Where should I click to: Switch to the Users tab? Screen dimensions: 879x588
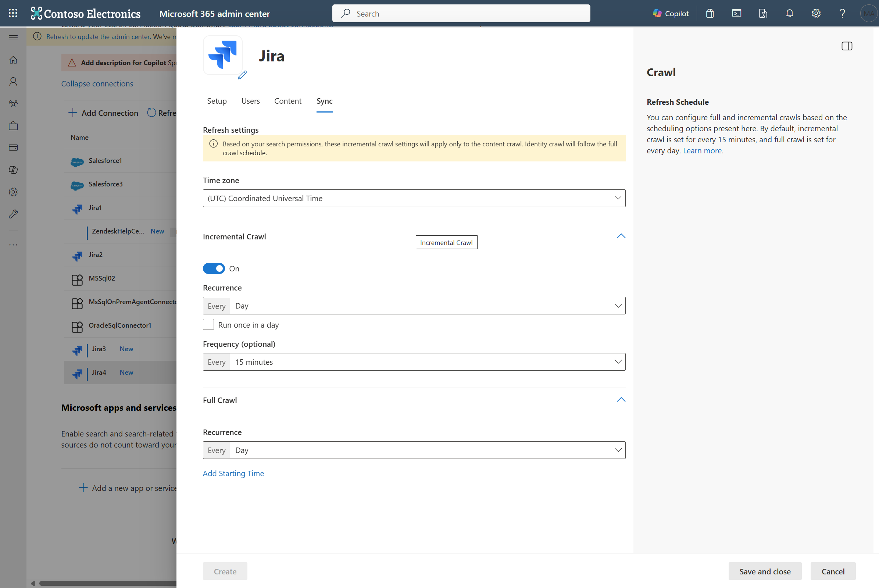coord(250,101)
